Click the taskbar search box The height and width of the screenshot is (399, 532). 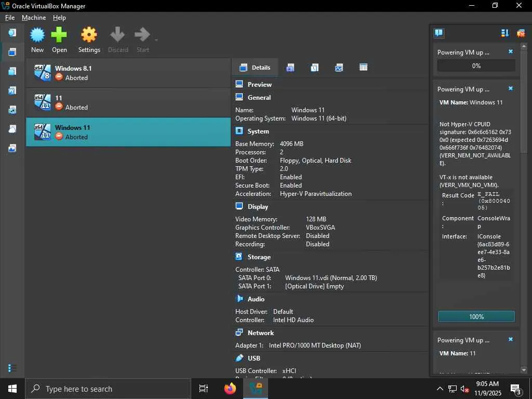pos(108,389)
